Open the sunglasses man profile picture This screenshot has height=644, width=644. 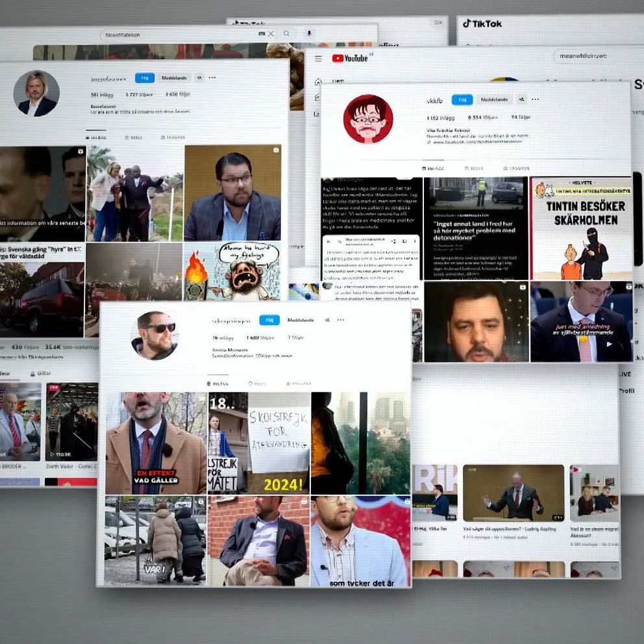(x=155, y=335)
